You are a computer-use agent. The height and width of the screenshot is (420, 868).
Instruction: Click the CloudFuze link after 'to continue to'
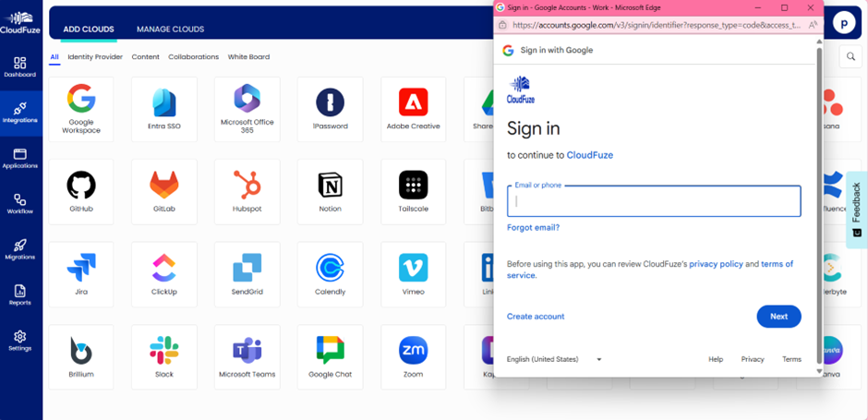point(589,155)
